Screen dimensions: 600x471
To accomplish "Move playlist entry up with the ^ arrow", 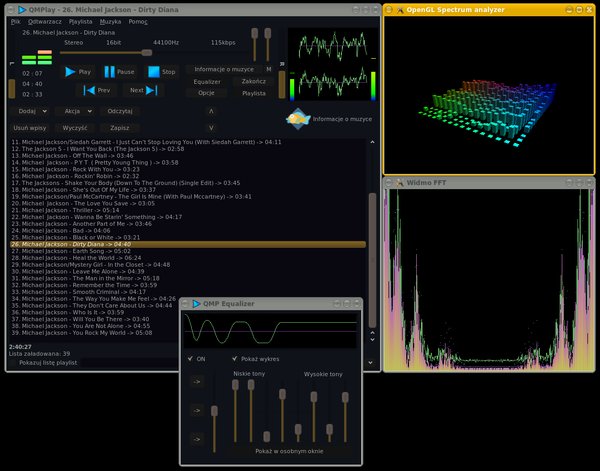I will (x=211, y=111).
